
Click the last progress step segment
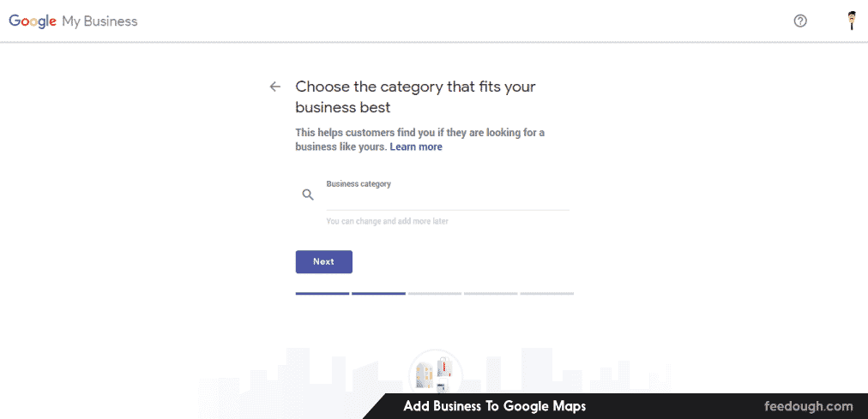click(546, 293)
